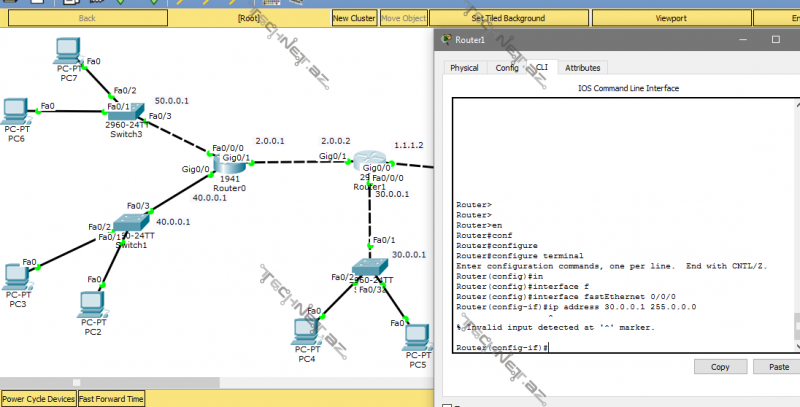Viewport: 800px width, 407px height.
Task: Click the Fast Forward Time button
Action: (x=112, y=398)
